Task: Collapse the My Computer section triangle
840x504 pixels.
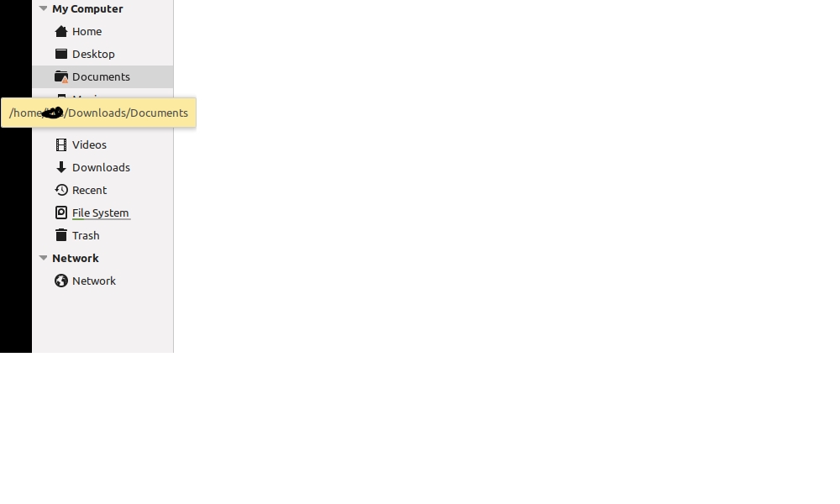Action: pos(44,8)
